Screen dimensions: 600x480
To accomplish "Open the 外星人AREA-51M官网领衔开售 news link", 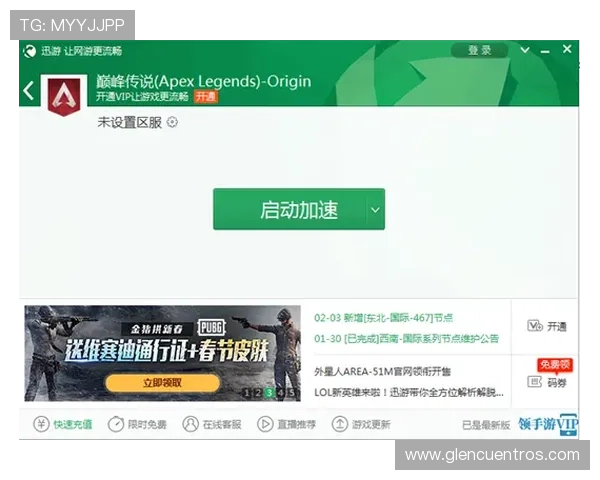I will click(x=382, y=372).
